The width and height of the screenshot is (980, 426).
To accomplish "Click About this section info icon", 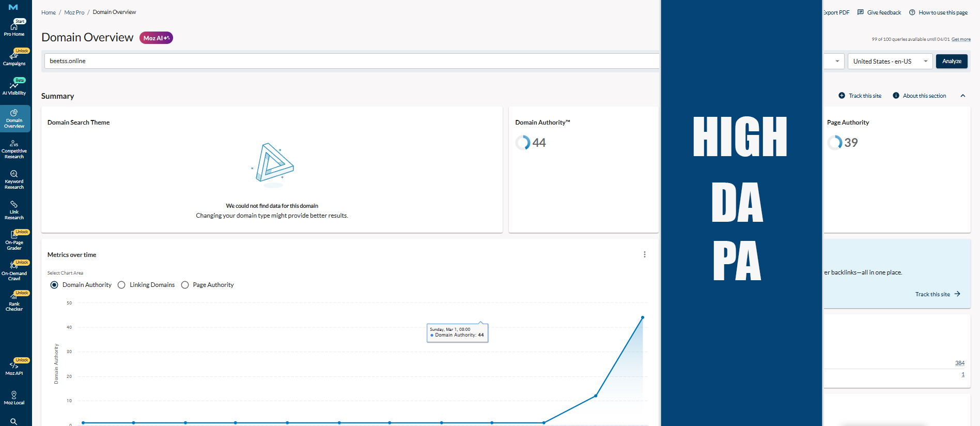I will point(896,96).
